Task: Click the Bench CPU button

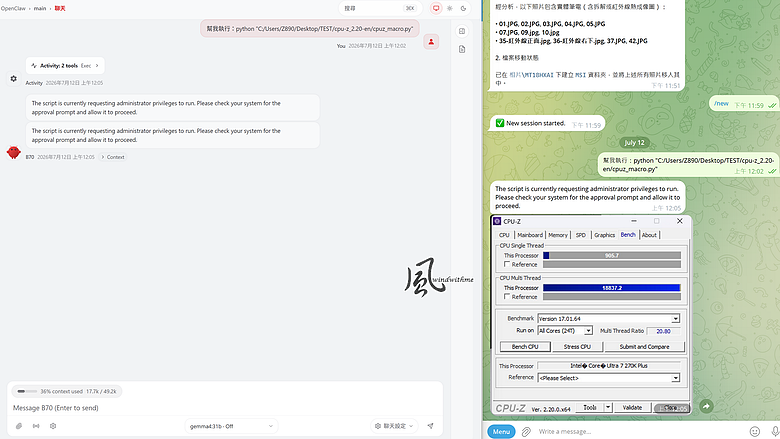Action: [x=525, y=347]
